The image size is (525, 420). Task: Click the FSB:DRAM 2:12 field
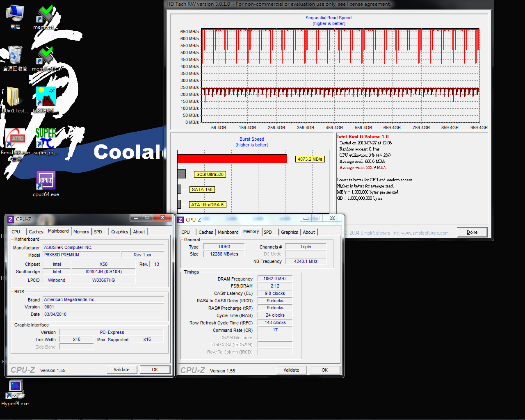click(275, 286)
